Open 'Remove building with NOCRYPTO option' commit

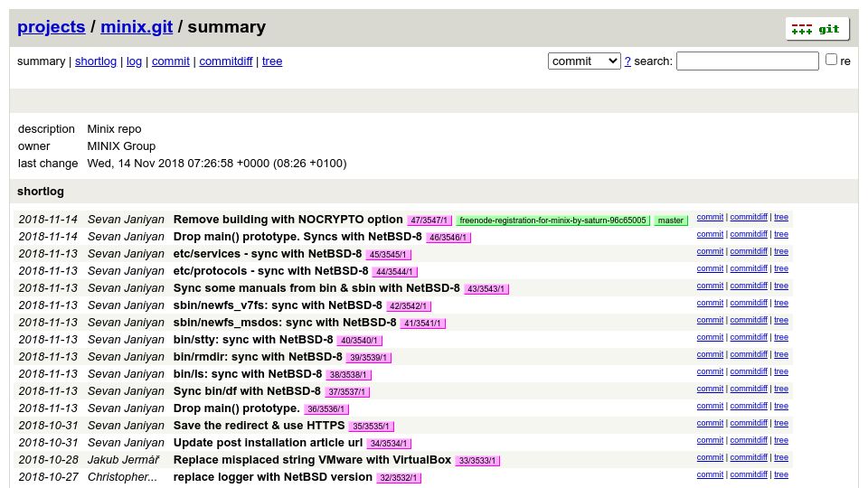point(288,220)
